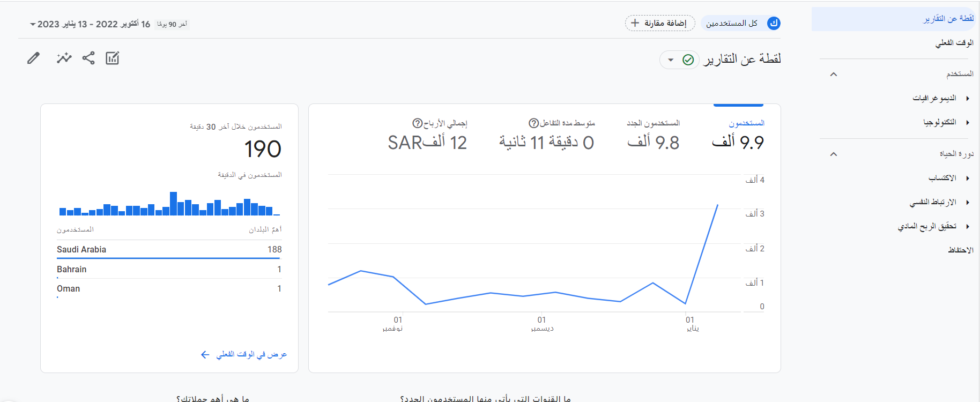Expand تحقيق الربح المادي in the sidebar
The height and width of the screenshot is (402, 980).
tap(967, 226)
